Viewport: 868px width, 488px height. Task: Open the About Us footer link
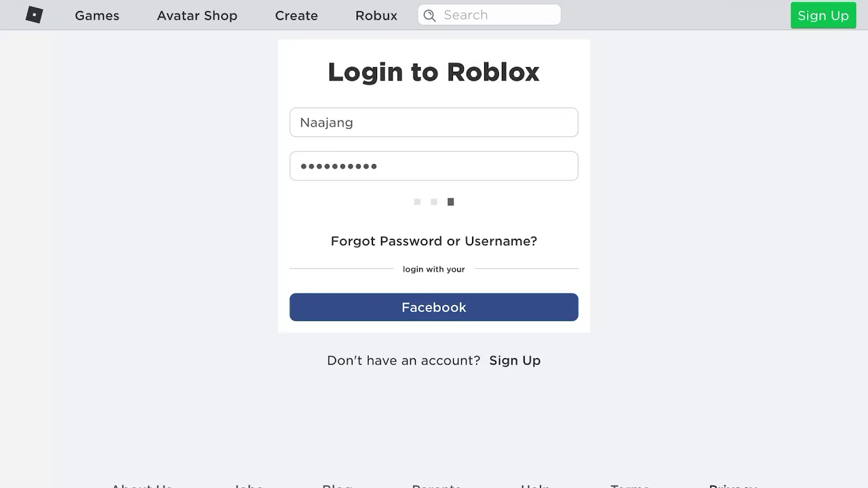click(142, 485)
